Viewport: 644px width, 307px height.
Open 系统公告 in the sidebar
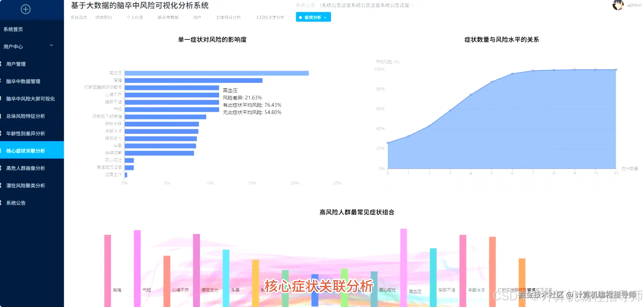point(16,203)
